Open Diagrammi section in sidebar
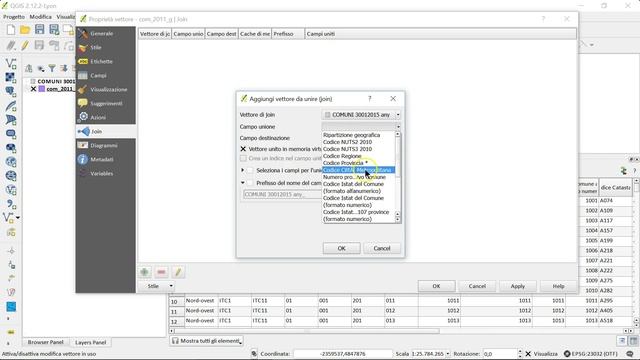This screenshot has width=640, height=360. click(x=106, y=145)
